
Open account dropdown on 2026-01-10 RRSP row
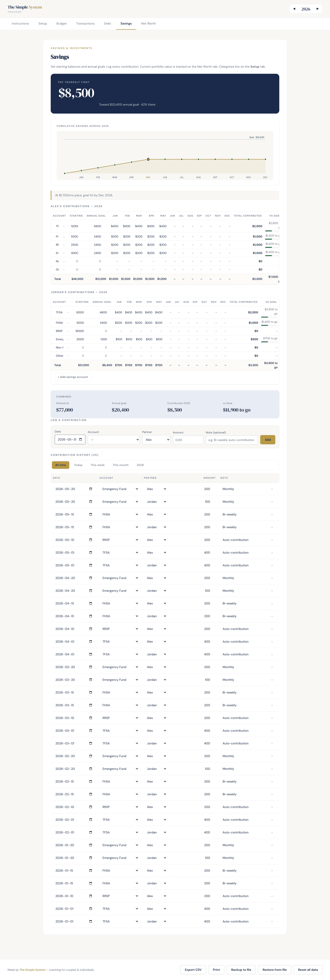click(x=120, y=896)
